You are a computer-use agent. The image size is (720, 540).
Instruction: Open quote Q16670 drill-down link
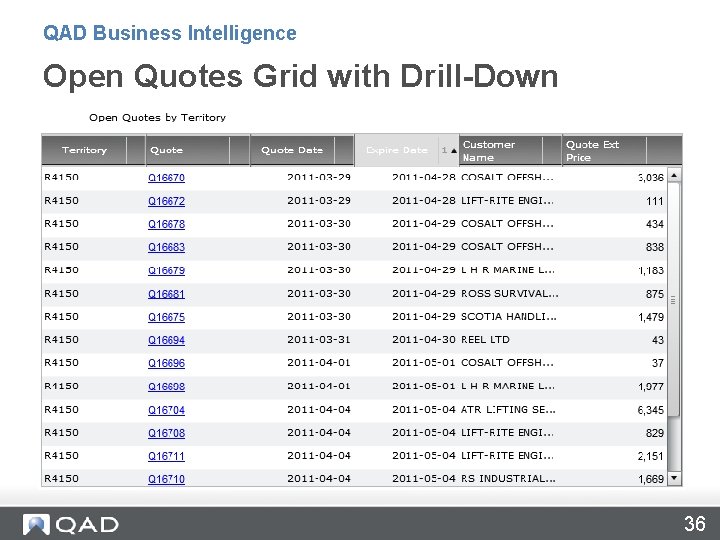(x=166, y=178)
